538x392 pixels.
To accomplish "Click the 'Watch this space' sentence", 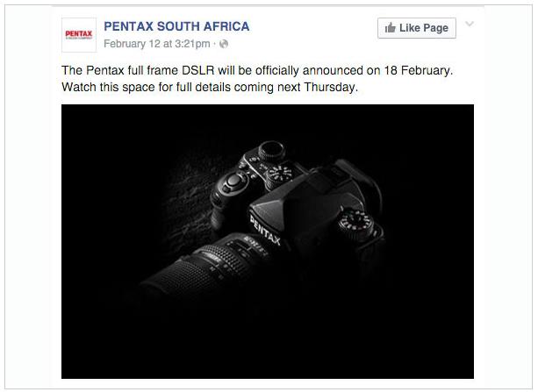I will coord(210,87).
